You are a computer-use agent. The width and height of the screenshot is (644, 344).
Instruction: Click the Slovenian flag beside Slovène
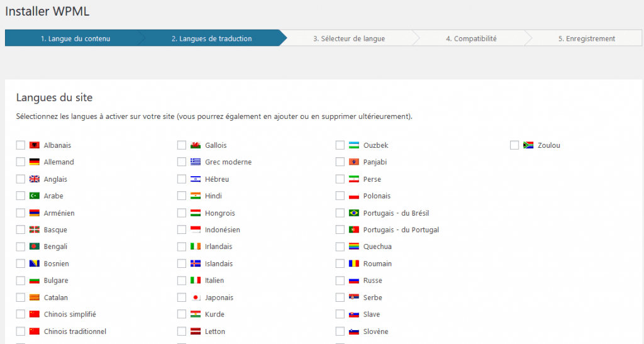tap(354, 331)
